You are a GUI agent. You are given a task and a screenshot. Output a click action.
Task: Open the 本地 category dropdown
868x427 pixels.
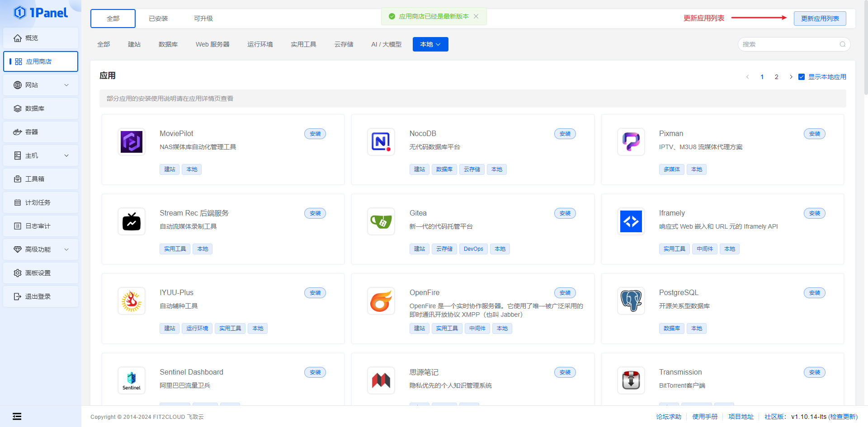(x=430, y=44)
